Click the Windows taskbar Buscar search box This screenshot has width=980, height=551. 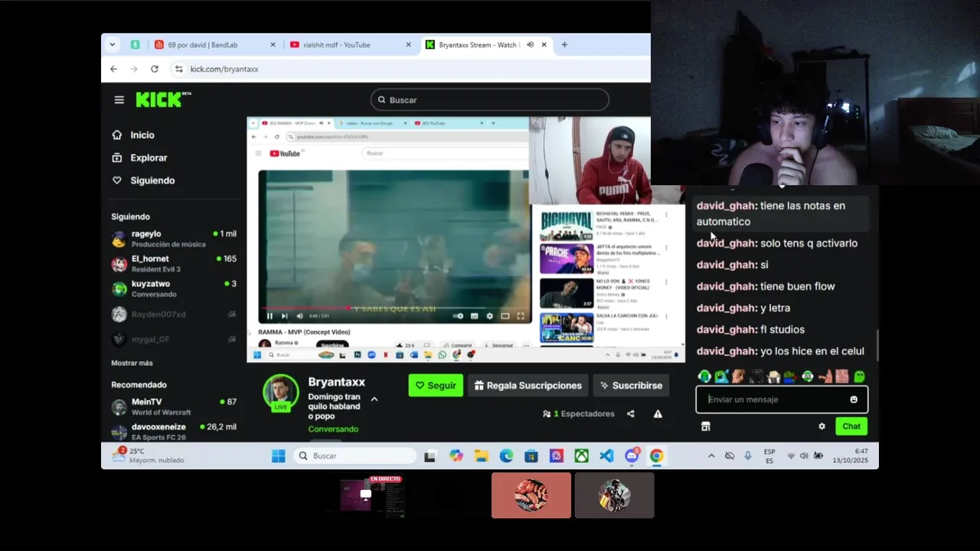coord(355,456)
